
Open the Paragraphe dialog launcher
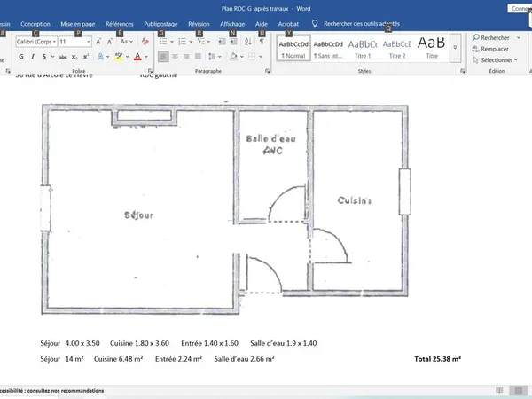point(268,71)
